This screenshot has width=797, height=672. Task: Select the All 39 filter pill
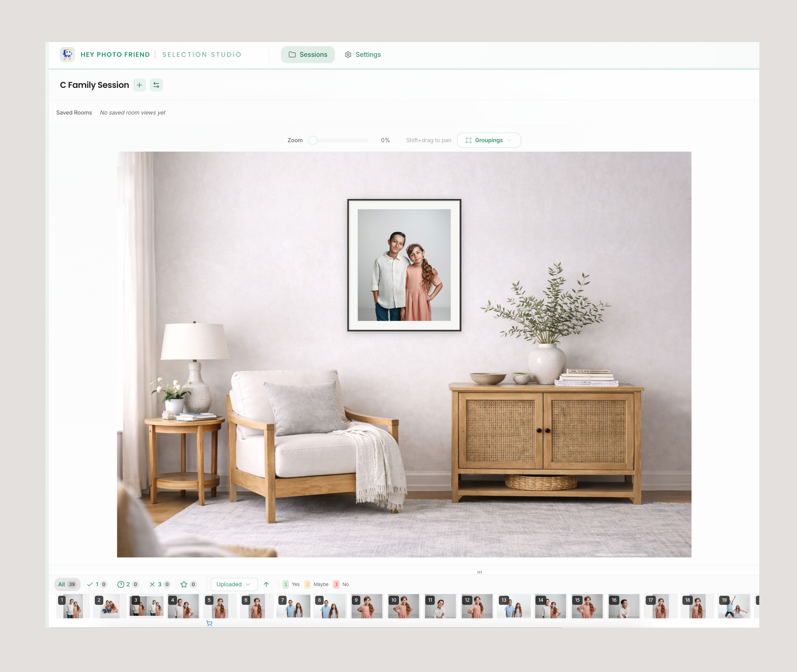coord(67,584)
